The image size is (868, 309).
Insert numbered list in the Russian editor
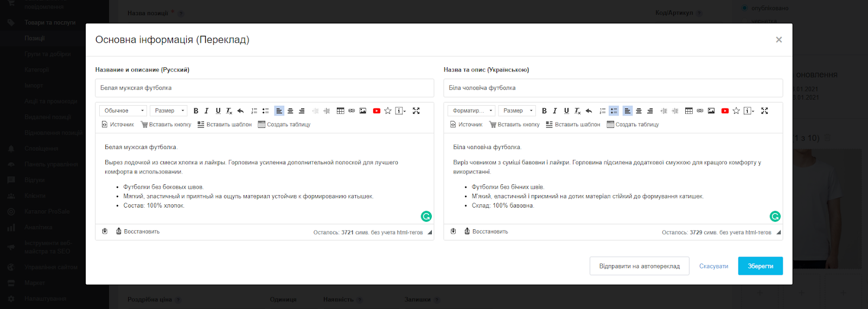pyautogui.click(x=254, y=111)
